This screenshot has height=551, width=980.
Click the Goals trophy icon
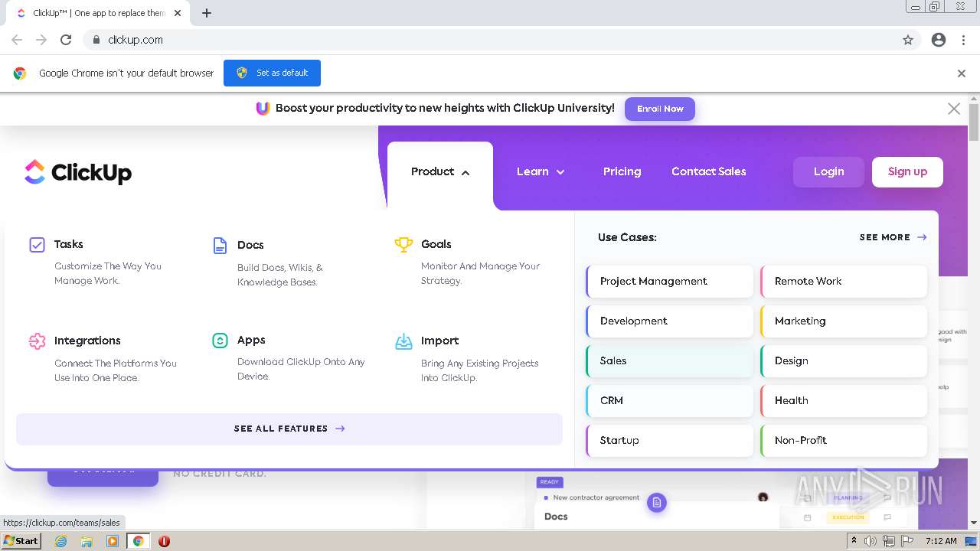(403, 244)
